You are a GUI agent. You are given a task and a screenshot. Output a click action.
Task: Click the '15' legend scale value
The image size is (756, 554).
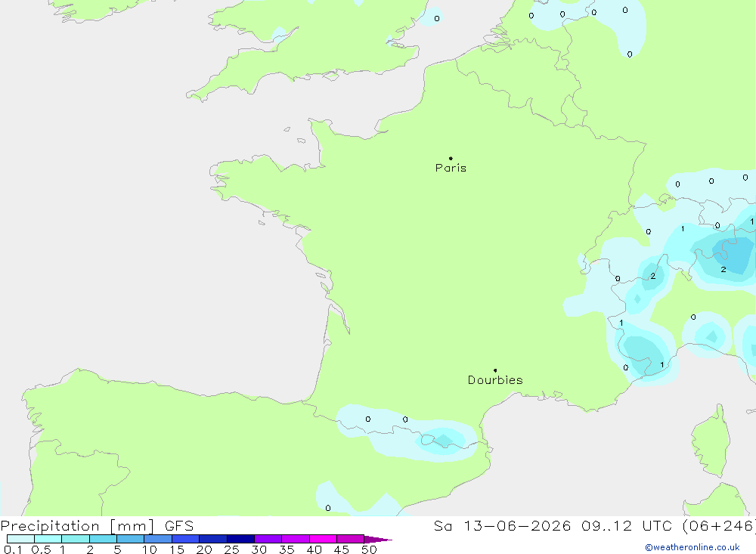click(177, 549)
